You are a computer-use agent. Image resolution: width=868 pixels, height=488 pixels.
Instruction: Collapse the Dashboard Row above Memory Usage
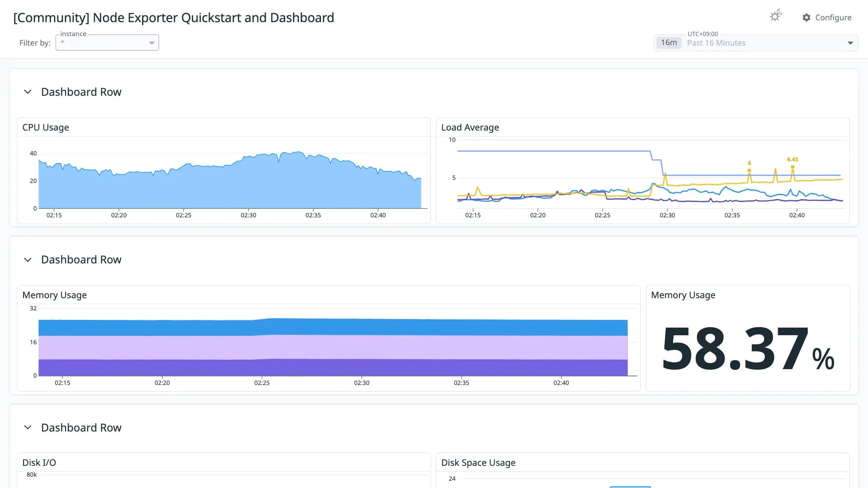click(28, 260)
